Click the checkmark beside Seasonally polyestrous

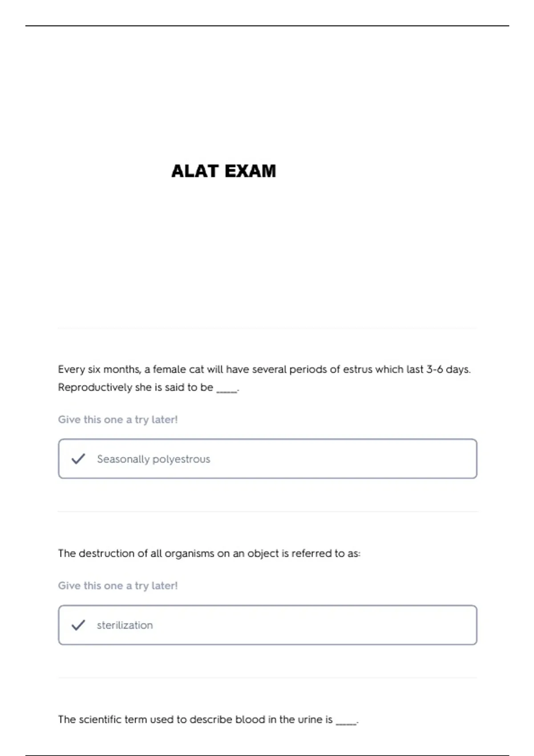[x=78, y=458]
